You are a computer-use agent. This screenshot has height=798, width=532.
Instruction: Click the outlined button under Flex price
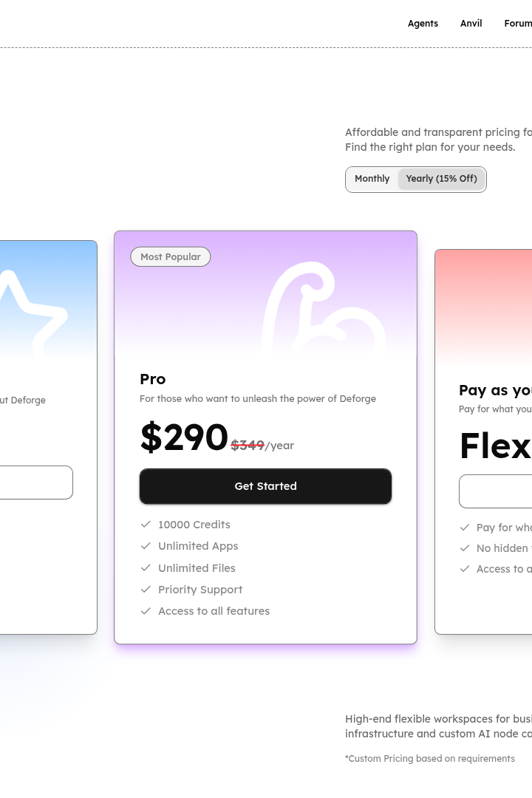pos(495,491)
